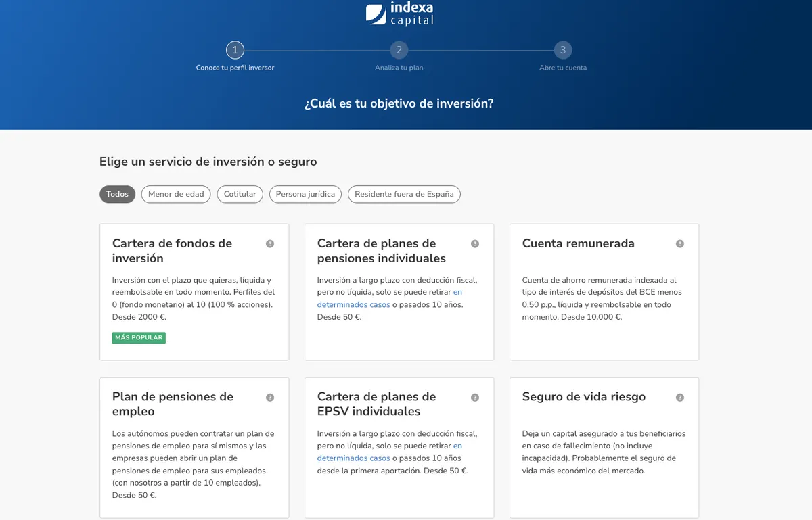
Task: Click help icon next to Cuenta remunerada
Action: point(680,244)
